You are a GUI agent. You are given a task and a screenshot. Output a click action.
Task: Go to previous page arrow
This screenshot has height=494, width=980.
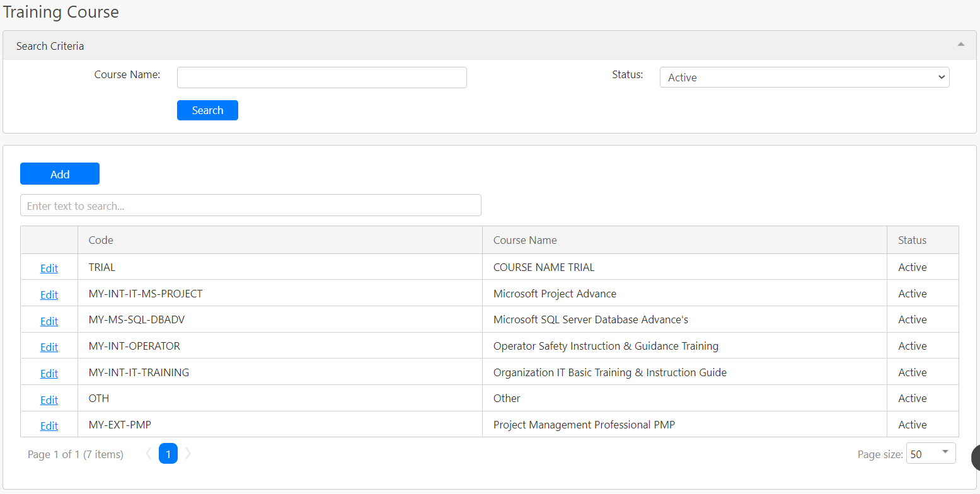point(149,454)
